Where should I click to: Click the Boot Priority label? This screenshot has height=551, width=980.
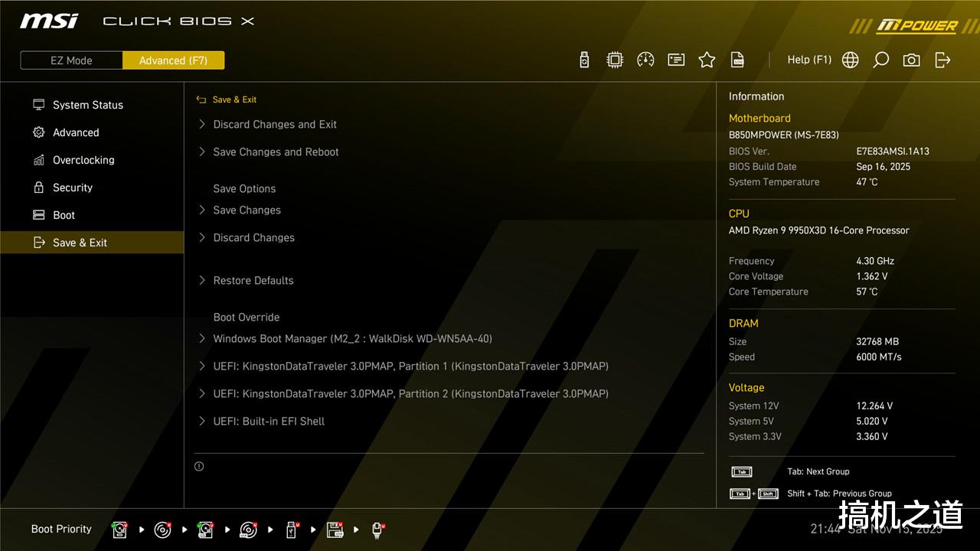tap(61, 529)
